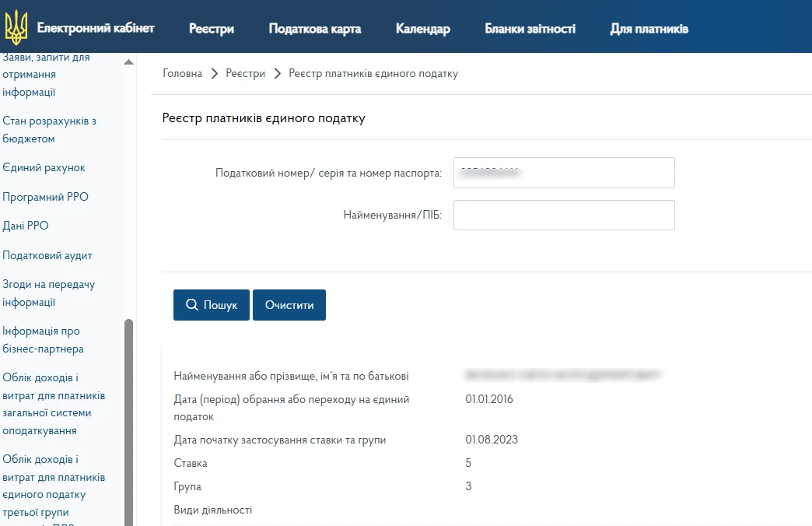812x526 pixels.
Task: Select Єдиний рахунок in sidebar
Action: pos(44,167)
